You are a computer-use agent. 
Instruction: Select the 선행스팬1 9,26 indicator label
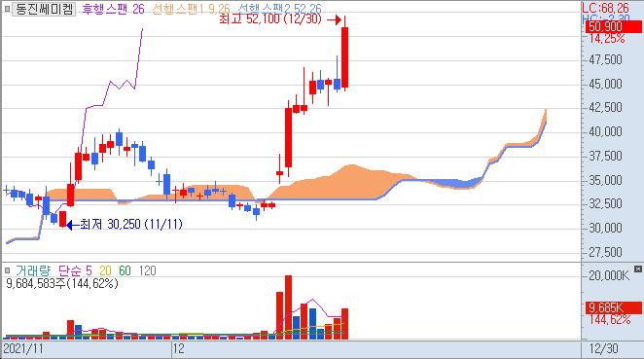click(x=191, y=9)
